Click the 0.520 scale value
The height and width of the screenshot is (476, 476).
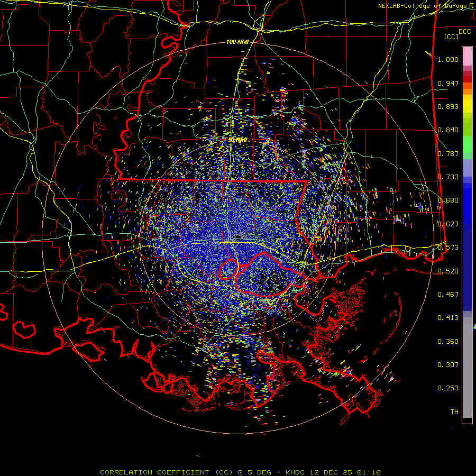coord(448,271)
